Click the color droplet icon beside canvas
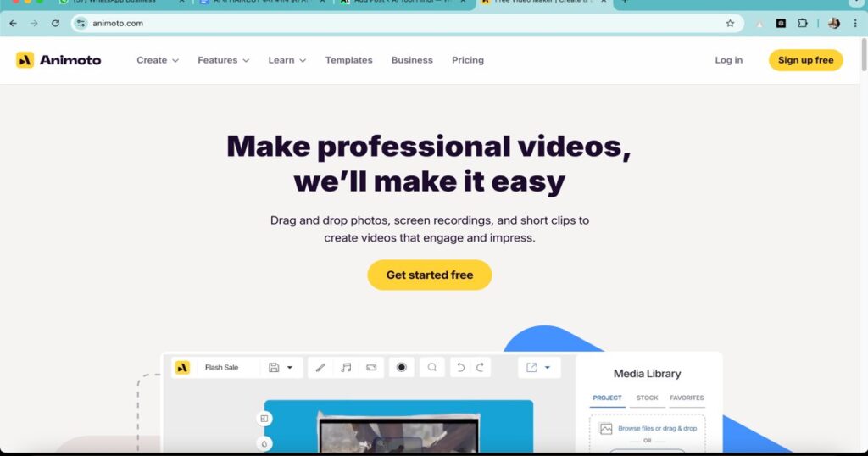Screen dimensions: 868x456 (x=264, y=444)
